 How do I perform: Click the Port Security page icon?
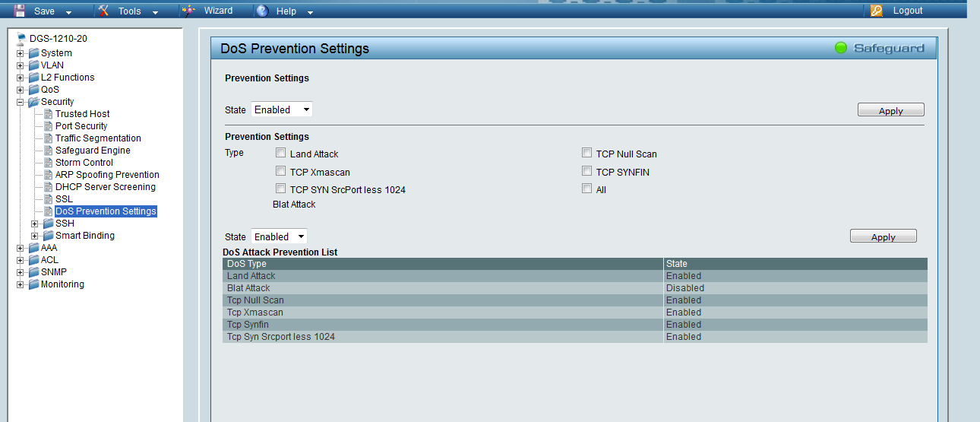coord(48,126)
